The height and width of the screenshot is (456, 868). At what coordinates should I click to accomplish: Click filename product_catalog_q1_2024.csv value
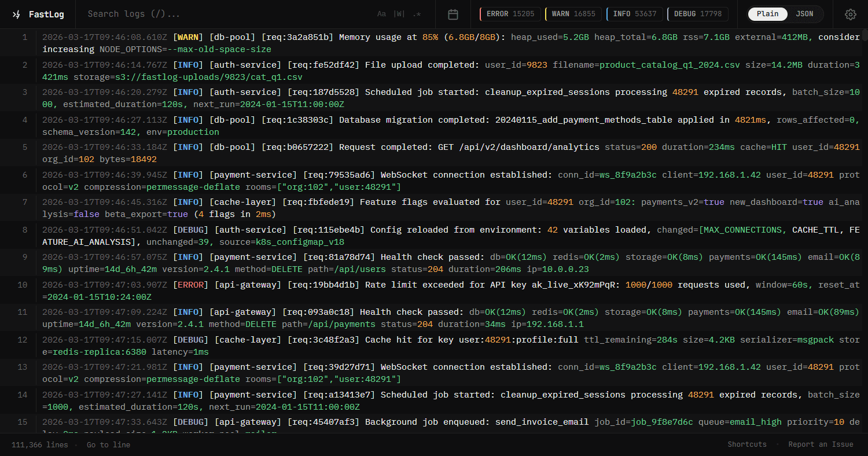pyautogui.click(x=670, y=65)
